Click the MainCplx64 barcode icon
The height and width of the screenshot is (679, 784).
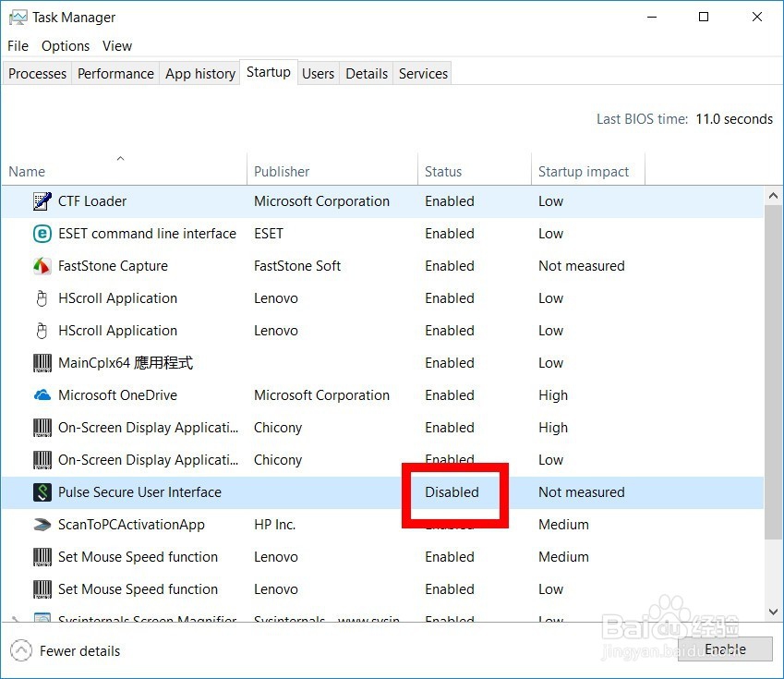click(x=42, y=363)
